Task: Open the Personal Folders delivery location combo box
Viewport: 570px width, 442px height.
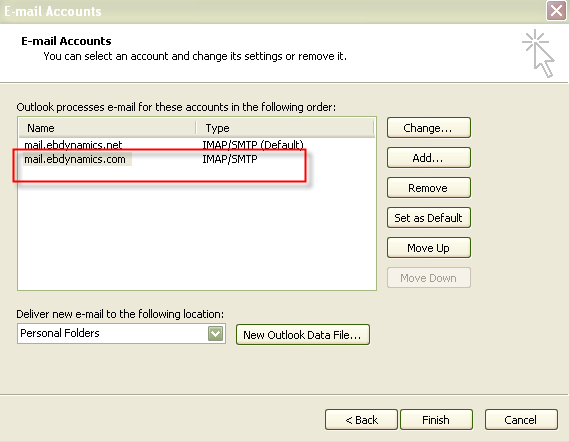Action: pyautogui.click(x=121, y=333)
